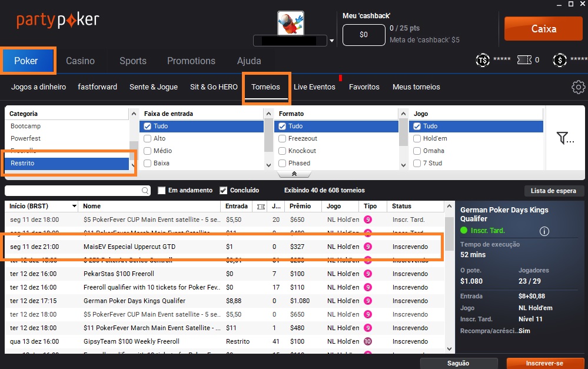This screenshot has height=369, width=588.
Task: Check the Alto buy-in filter
Action: [147, 139]
